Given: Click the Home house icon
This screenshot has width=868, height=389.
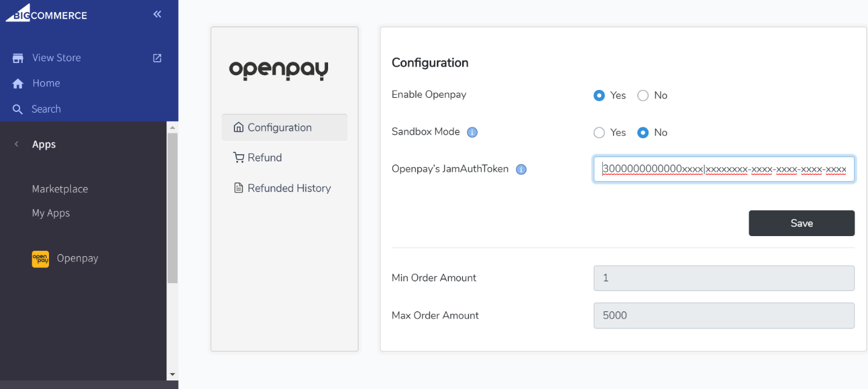Looking at the screenshot, I should pyautogui.click(x=18, y=84).
